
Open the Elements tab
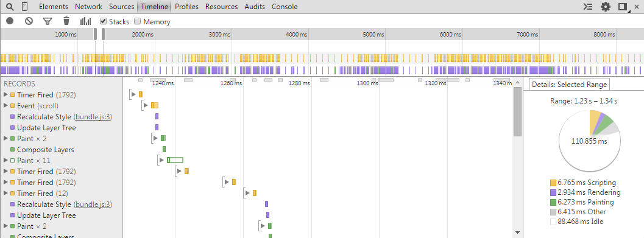tap(54, 7)
